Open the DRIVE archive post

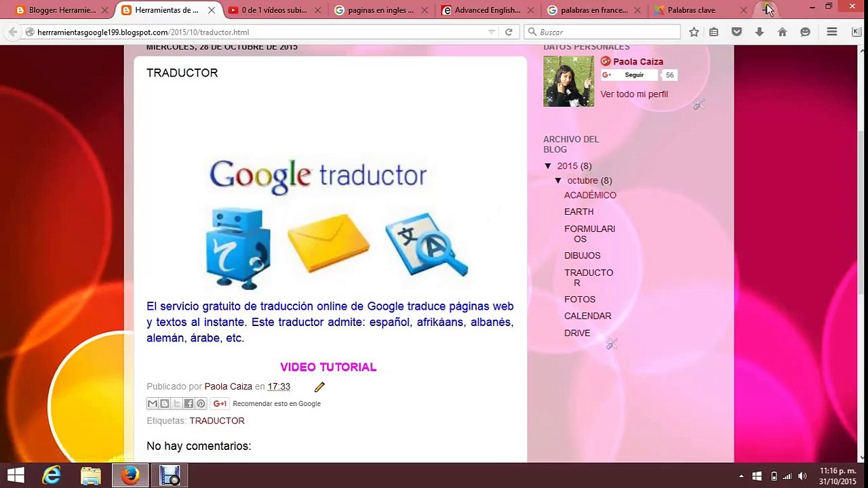[577, 333]
